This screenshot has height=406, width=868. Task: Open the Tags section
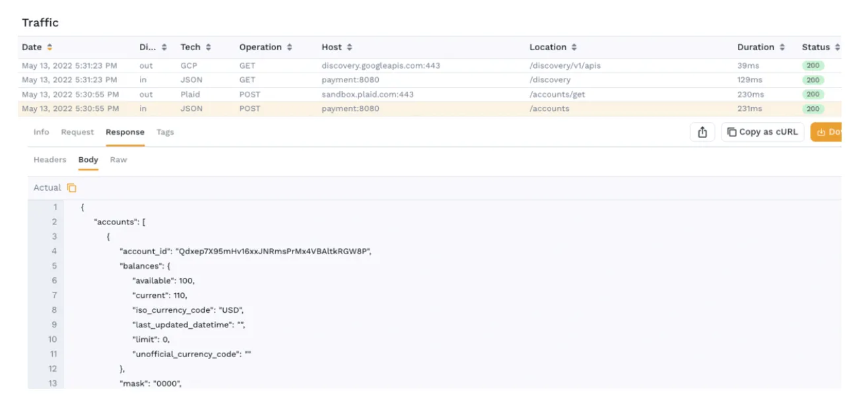coord(165,131)
